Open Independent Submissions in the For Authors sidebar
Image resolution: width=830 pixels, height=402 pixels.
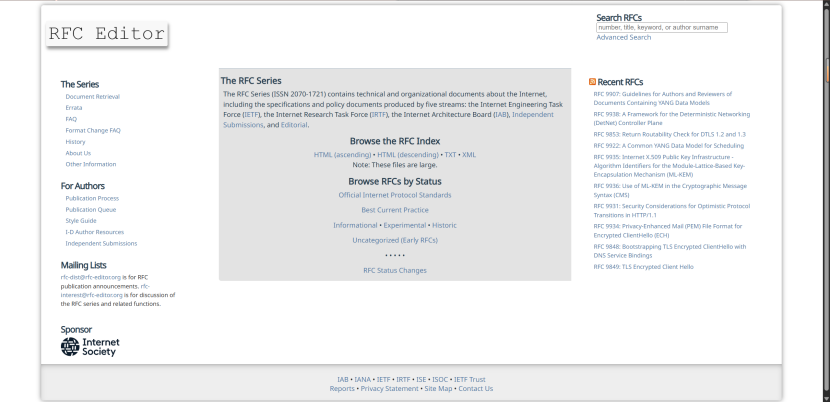(101, 243)
